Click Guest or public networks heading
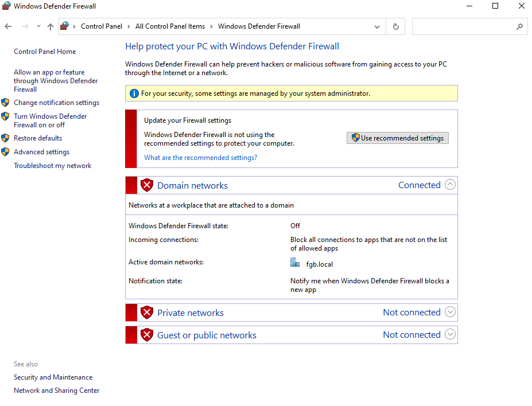Screen dimensions: 532x406 [207, 335]
